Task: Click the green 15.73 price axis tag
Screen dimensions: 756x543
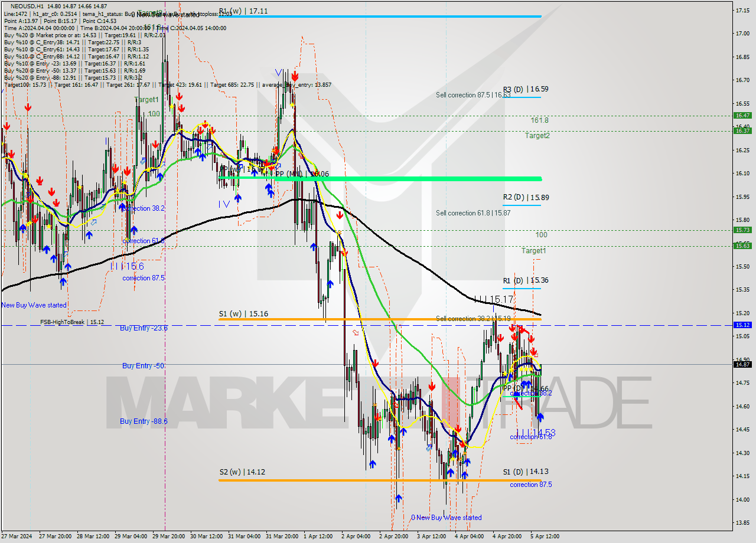Action: 742,230
